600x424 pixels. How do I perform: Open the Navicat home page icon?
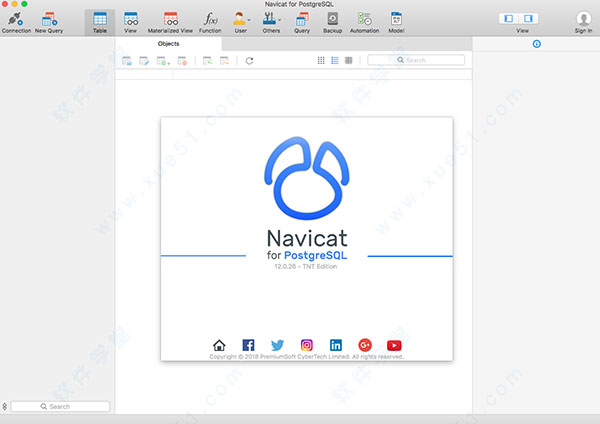pyautogui.click(x=219, y=345)
